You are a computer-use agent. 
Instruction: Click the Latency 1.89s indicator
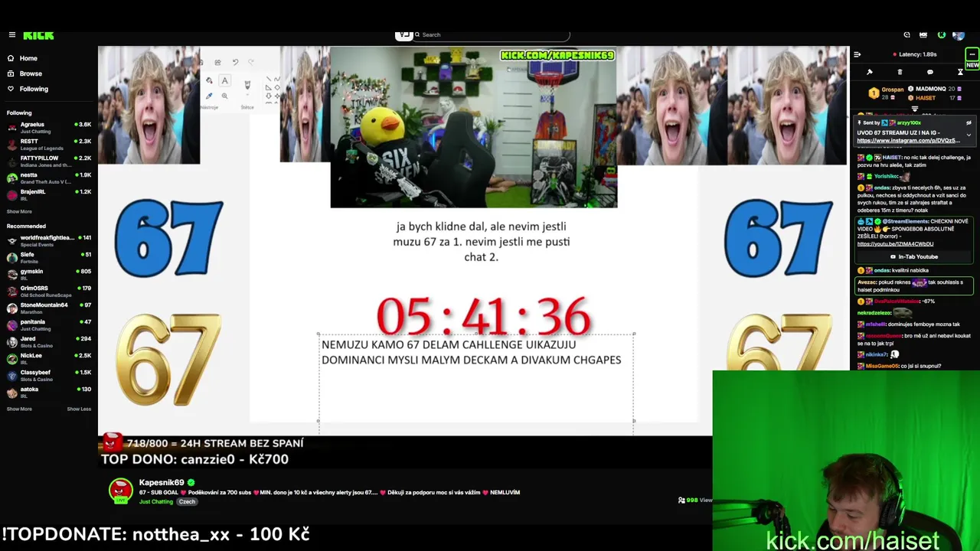(x=915, y=54)
